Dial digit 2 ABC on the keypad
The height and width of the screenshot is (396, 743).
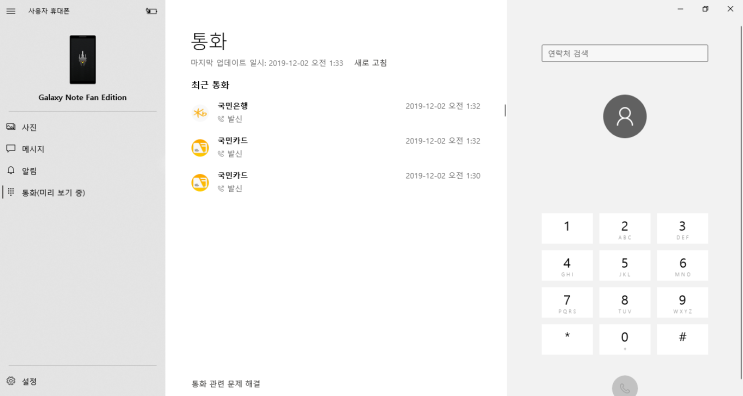point(625,228)
